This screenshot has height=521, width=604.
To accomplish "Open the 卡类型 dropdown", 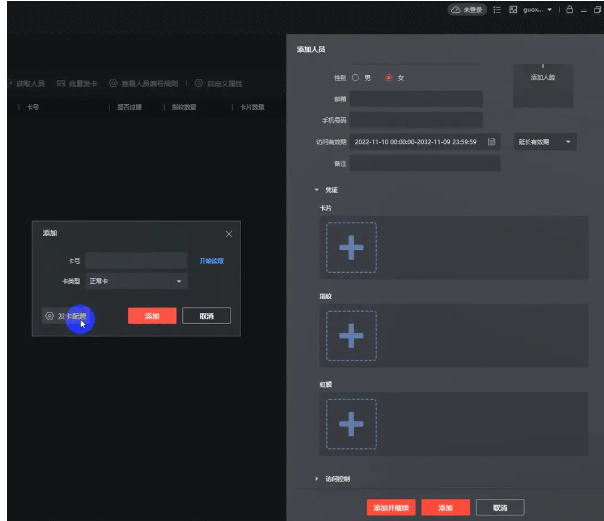I will [x=136, y=281].
